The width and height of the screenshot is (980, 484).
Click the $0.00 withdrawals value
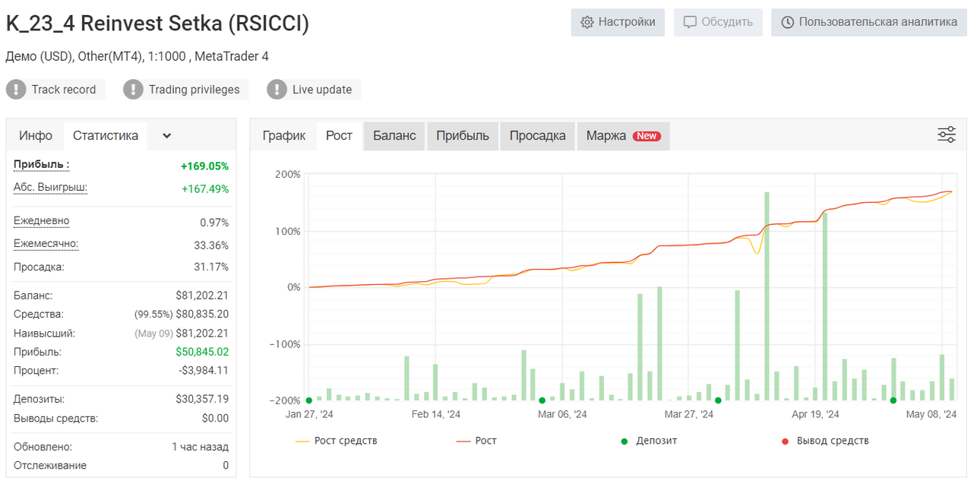[x=215, y=418]
